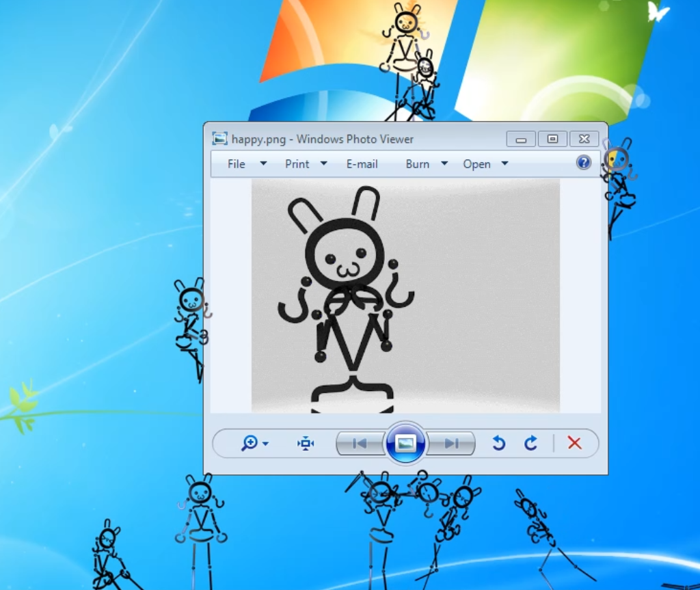This screenshot has height=590, width=700.
Task: Click the magnifier zoom icon
Action: (249, 443)
